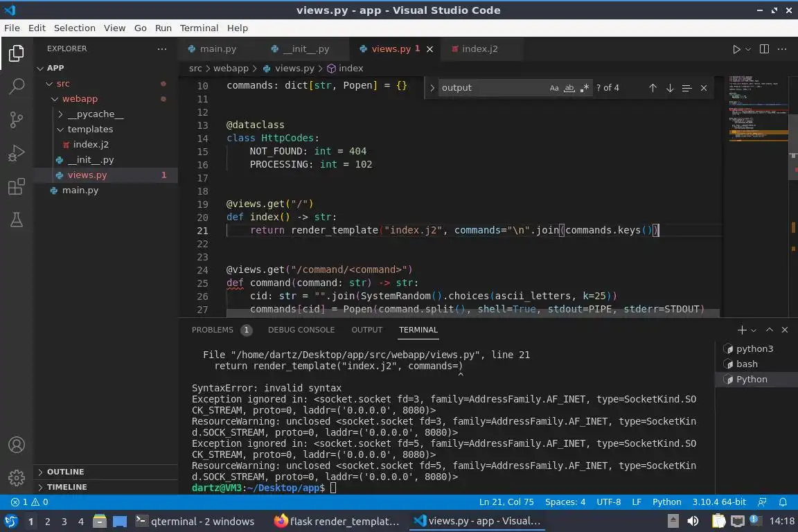This screenshot has width=798, height=532.
Task: Go to next find match
Action: [x=670, y=87]
